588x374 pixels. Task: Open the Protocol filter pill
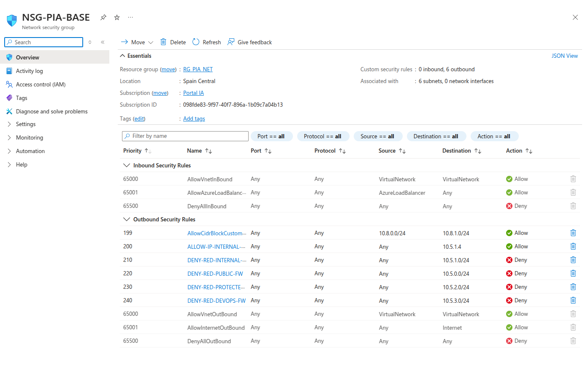pos(323,136)
